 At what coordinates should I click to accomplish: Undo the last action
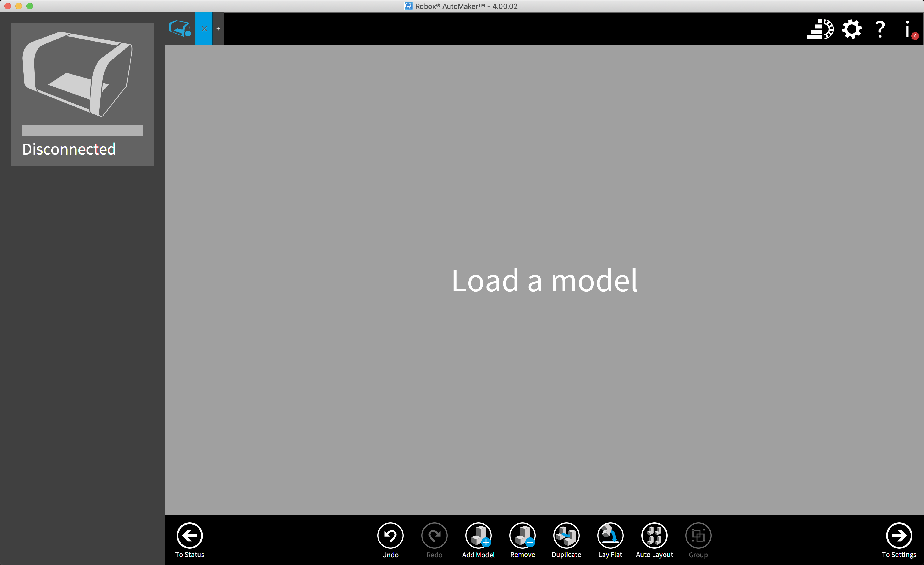pyautogui.click(x=390, y=535)
